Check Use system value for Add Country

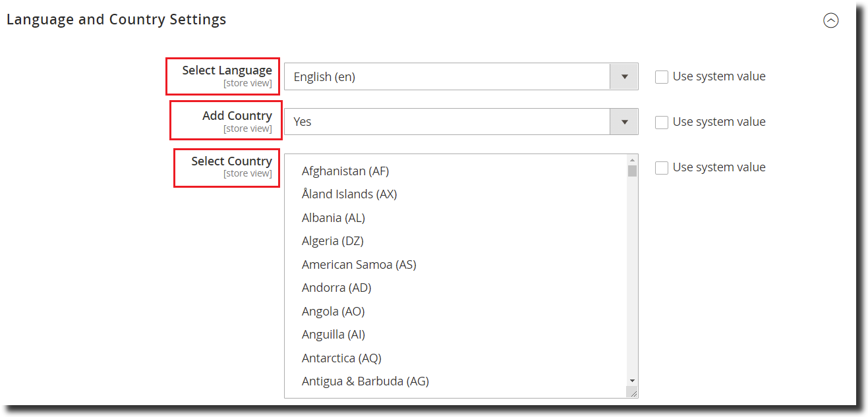click(x=662, y=123)
